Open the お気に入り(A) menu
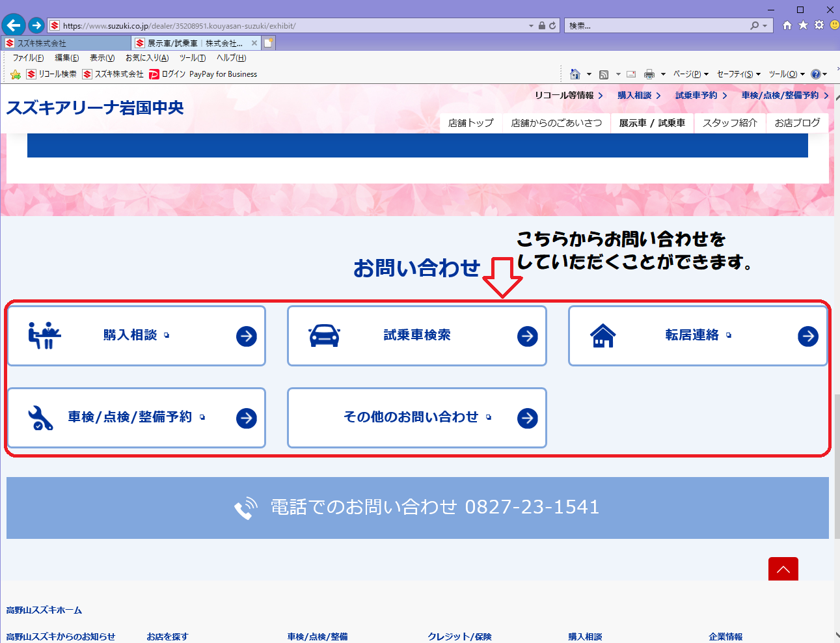This screenshot has height=643, width=840. click(147, 58)
